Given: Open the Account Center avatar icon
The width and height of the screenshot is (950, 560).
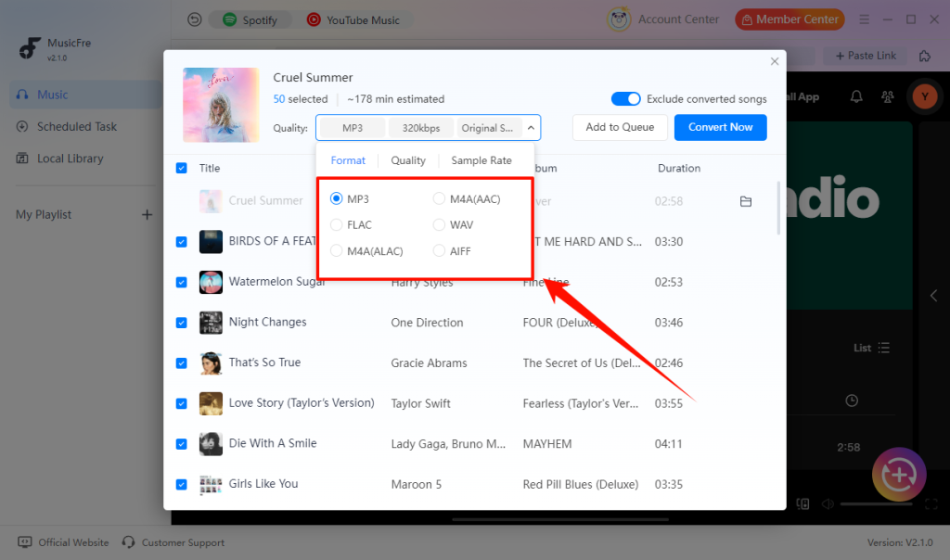Looking at the screenshot, I should [619, 19].
